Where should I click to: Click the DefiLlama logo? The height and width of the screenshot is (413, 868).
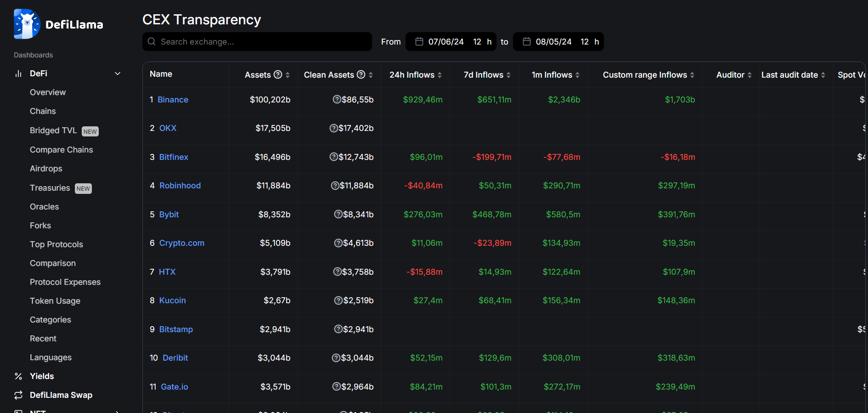point(58,24)
